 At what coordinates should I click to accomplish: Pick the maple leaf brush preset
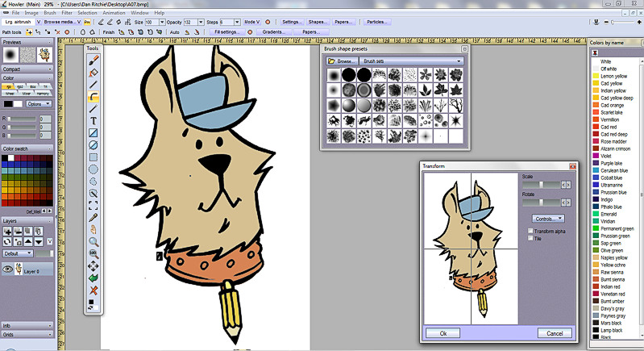pos(455,90)
